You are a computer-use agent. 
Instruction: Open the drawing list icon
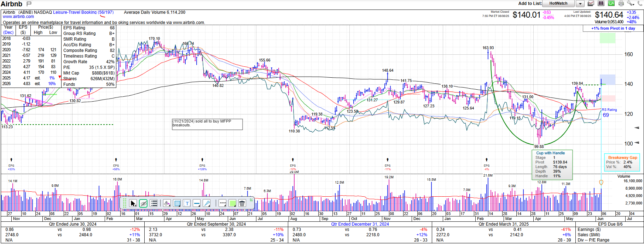click(154, 203)
